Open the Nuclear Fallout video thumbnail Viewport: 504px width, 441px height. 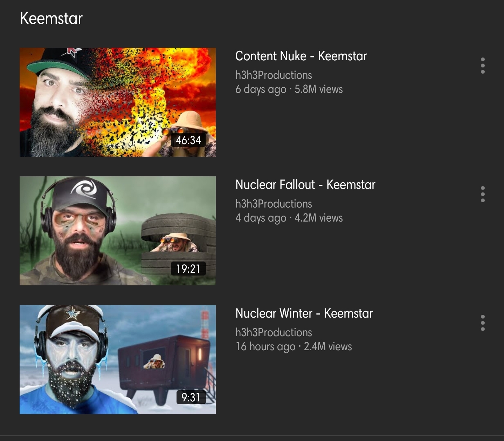click(118, 231)
